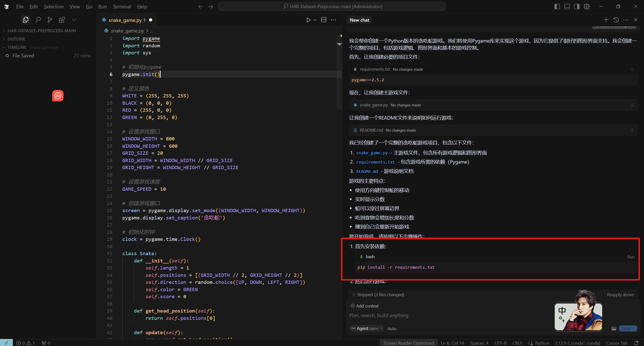Image resolution: width=644 pixels, height=346 pixels.
Task: Open the Extensions view icon
Action: pos(62,20)
